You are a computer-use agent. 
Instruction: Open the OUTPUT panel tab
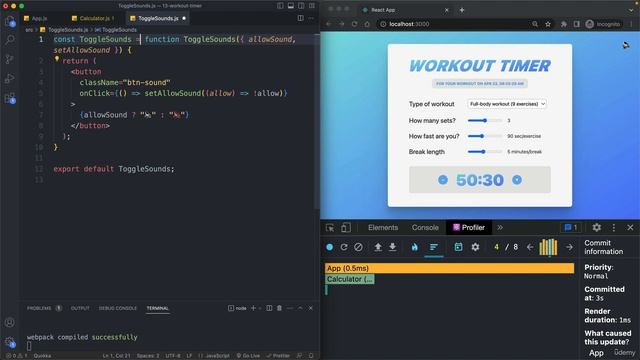80,308
